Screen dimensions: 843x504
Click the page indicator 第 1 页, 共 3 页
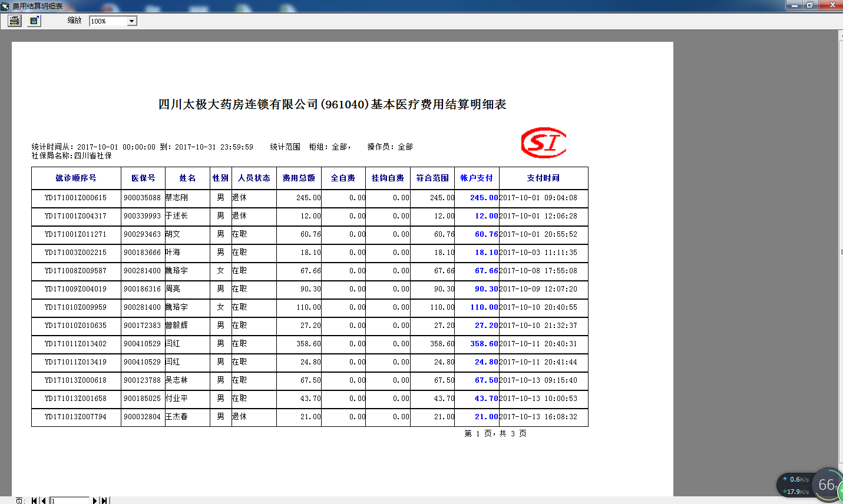tap(495, 433)
